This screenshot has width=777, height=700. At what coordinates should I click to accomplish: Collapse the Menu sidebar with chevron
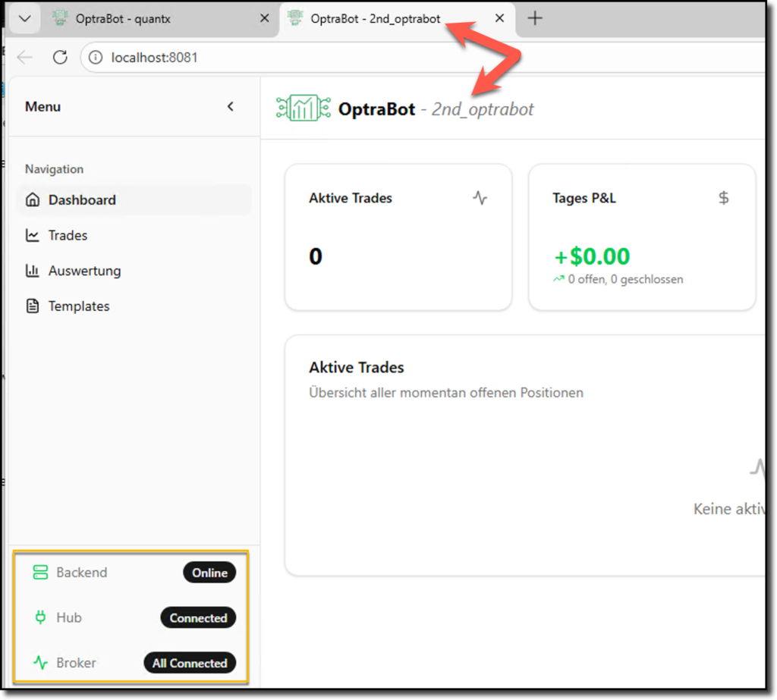coord(231,107)
